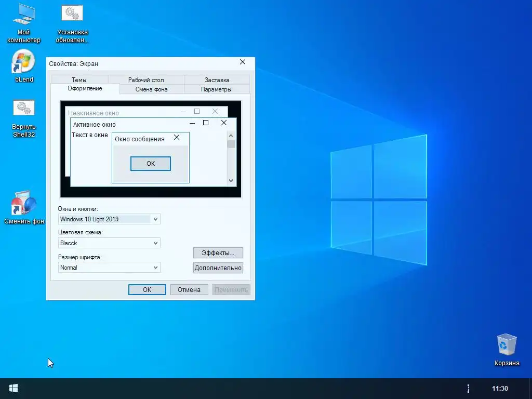Viewport: 532px width, 399px height.
Task: Switch to the Заставка tab
Action: [217, 79]
